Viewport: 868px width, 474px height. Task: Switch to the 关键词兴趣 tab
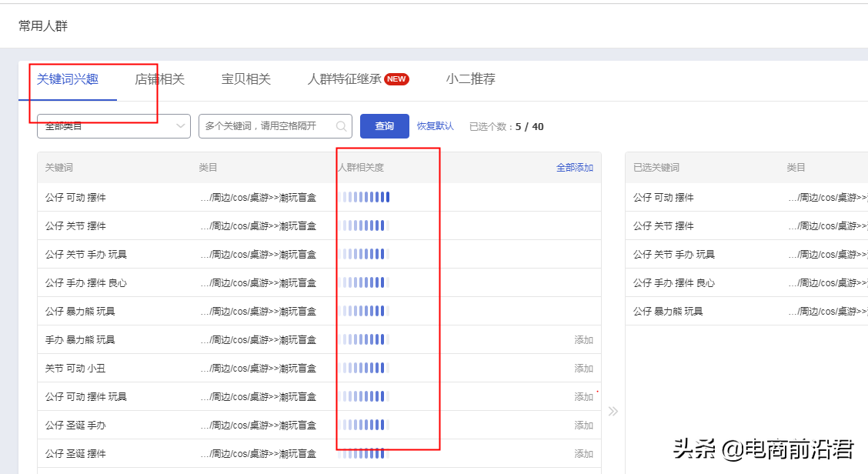point(68,79)
